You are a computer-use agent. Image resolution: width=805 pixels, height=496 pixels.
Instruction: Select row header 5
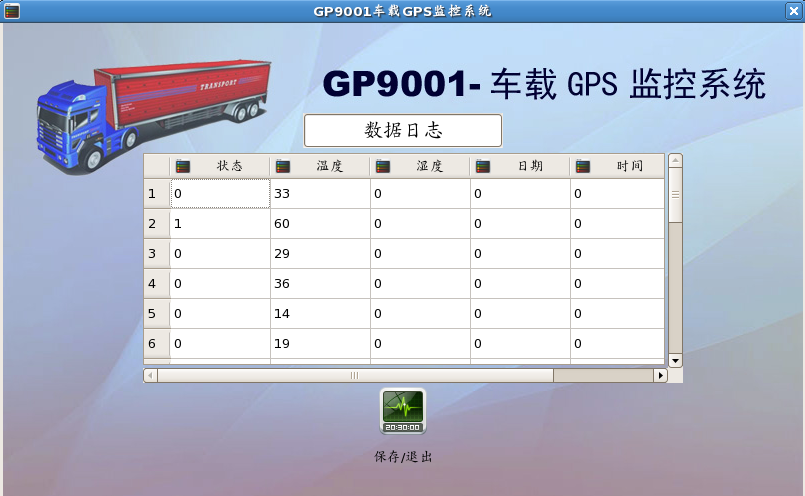(157, 313)
